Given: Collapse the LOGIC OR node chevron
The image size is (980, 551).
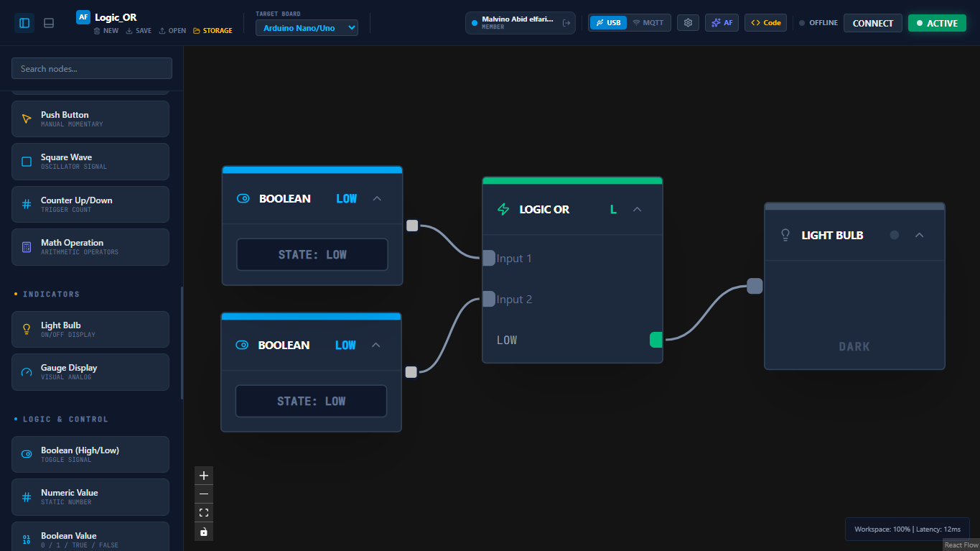Looking at the screenshot, I should tap(637, 209).
